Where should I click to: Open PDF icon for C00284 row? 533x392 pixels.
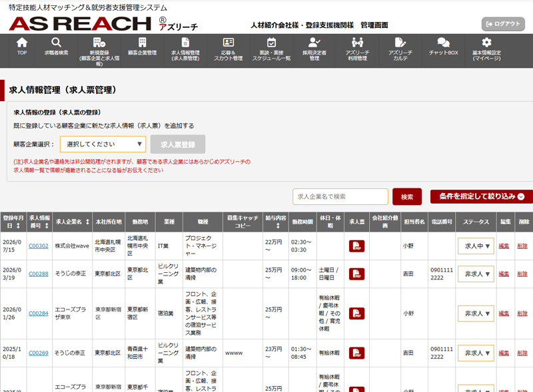coord(356,313)
